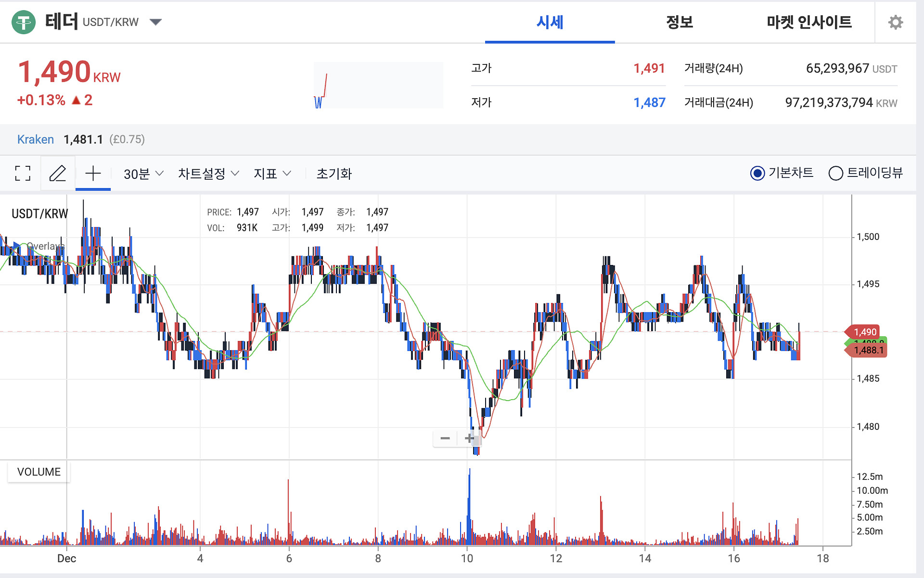Select 트레이딩뷰 radio button
This screenshot has height=578, width=924.
[x=835, y=173]
